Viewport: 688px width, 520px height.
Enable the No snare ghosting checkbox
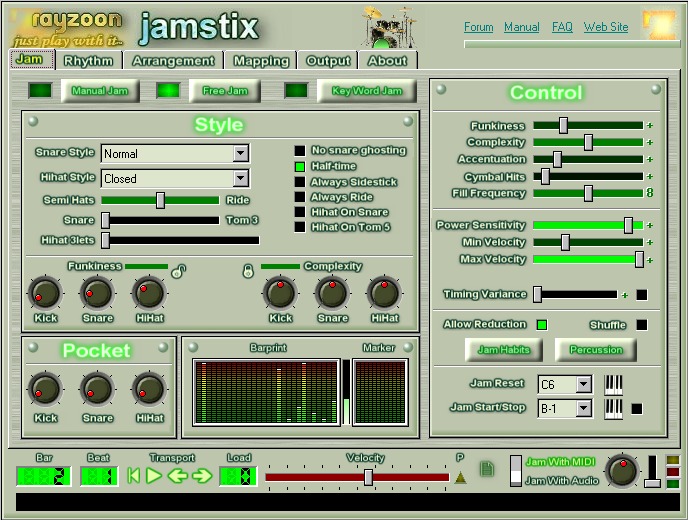click(300, 151)
